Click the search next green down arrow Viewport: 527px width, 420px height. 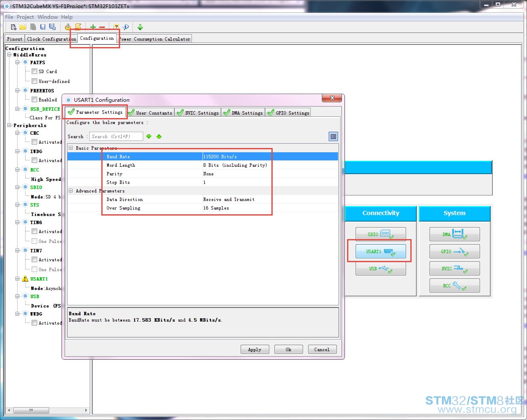149,136
